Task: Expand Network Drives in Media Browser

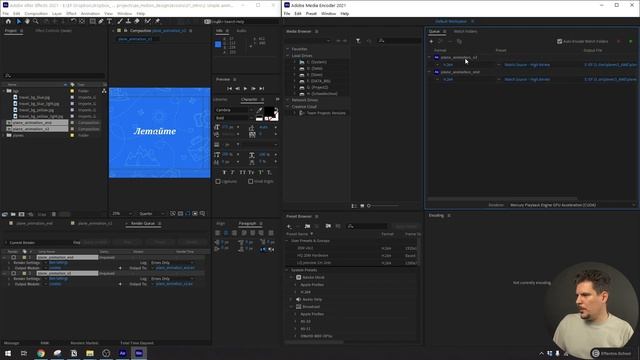Action: click(x=287, y=100)
